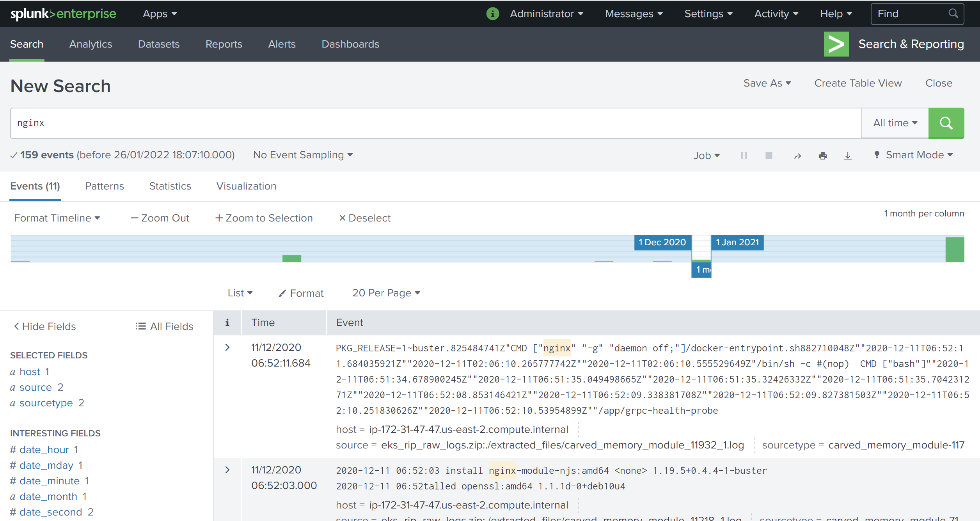Stop the search job
The height and width of the screenshot is (521, 980).
769,156
